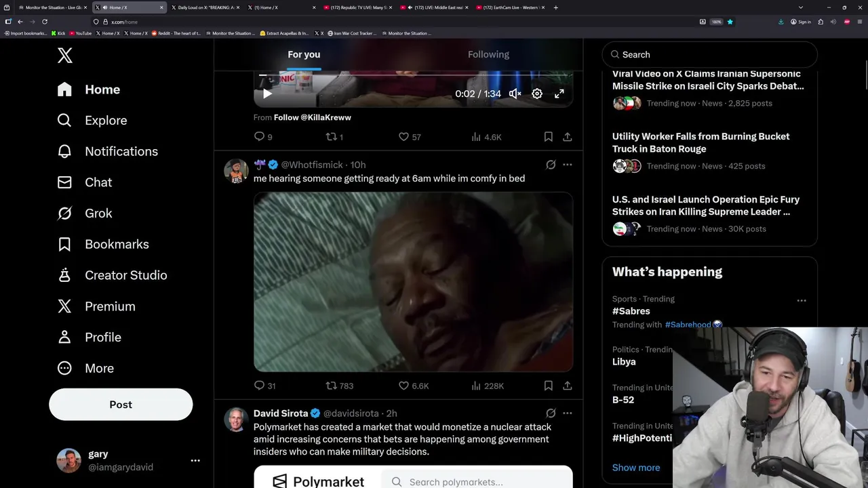Bookmark the Whotfismick post
The height and width of the screenshot is (488, 868).
point(548,386)
